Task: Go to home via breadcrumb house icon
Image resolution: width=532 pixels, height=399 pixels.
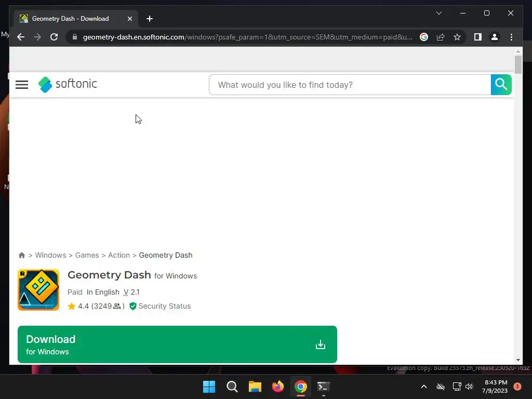Action: [22, 255]
